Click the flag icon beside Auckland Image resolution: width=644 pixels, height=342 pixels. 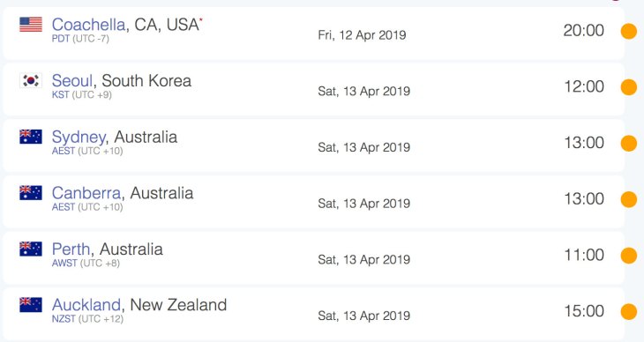[x=31, y=305]
